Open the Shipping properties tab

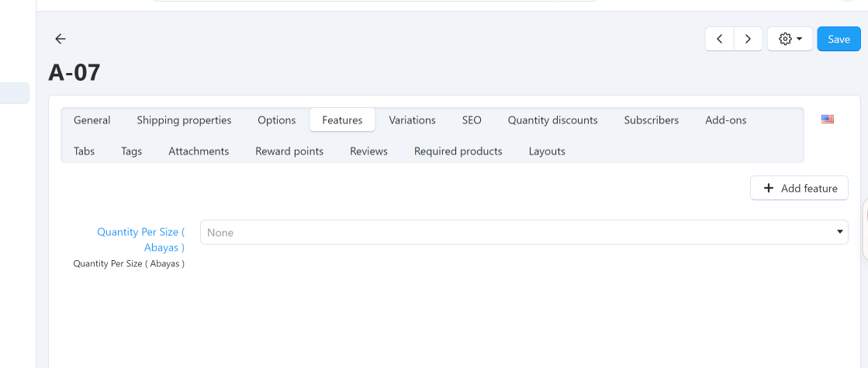(x=184, y=120)
